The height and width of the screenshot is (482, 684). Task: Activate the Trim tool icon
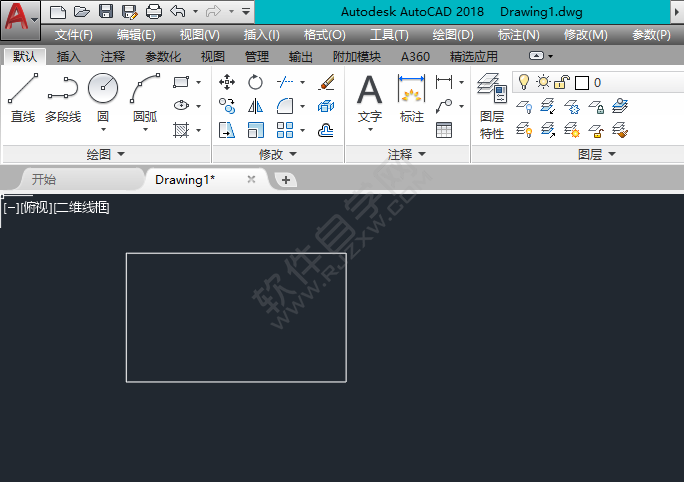tap(285, 82)
